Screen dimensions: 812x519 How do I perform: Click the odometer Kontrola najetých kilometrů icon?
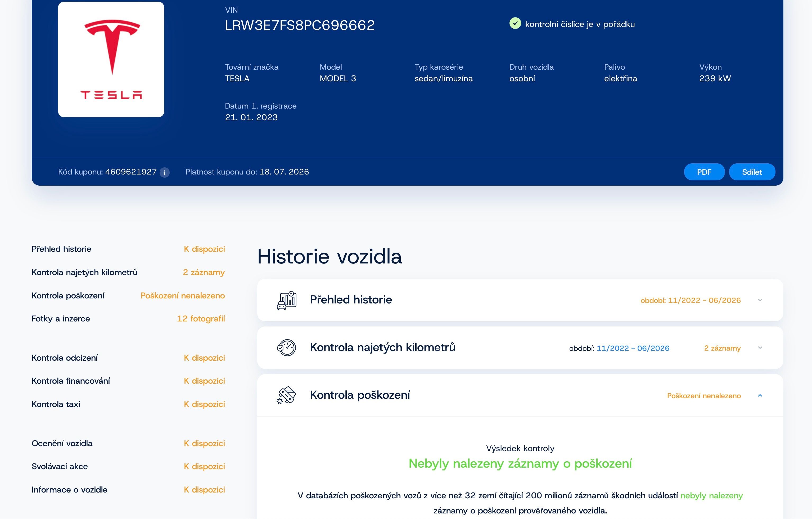click(x=287, y=348)
